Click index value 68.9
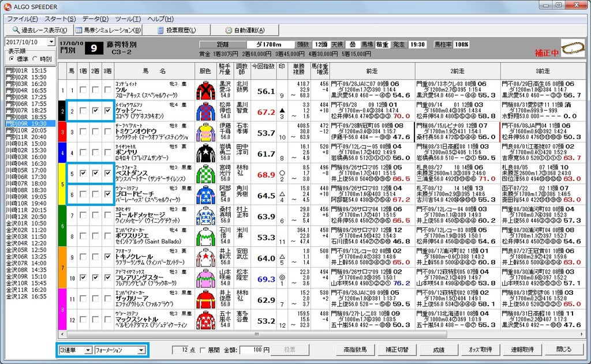 (266, 175)
